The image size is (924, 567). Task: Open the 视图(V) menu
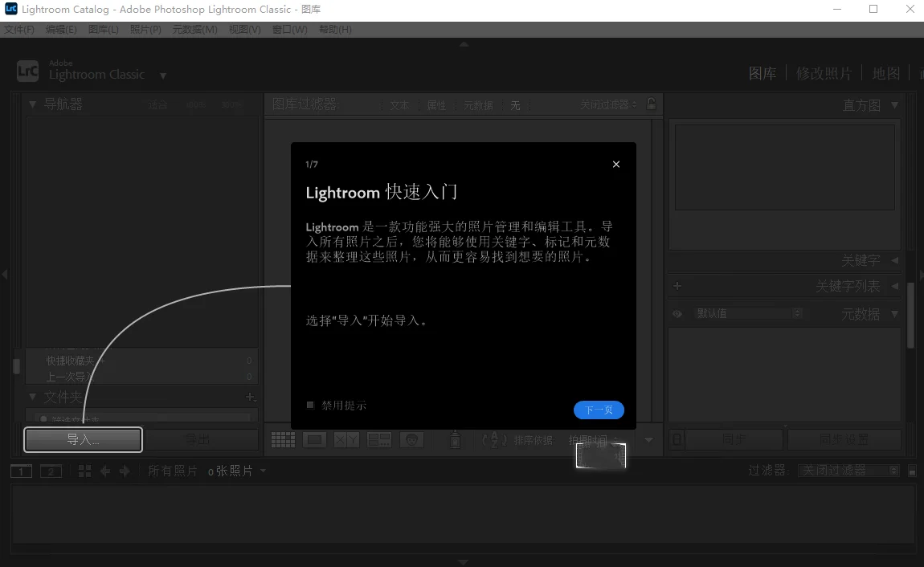tap(244, 30)
